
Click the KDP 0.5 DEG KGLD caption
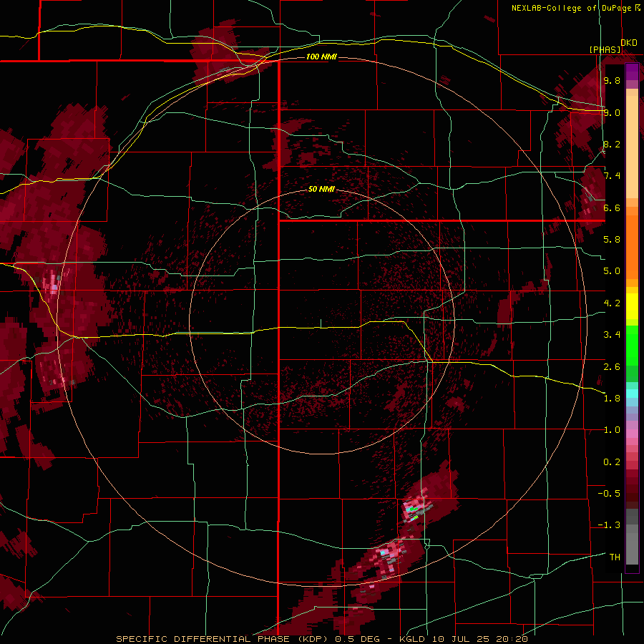[x=321, y=639]
